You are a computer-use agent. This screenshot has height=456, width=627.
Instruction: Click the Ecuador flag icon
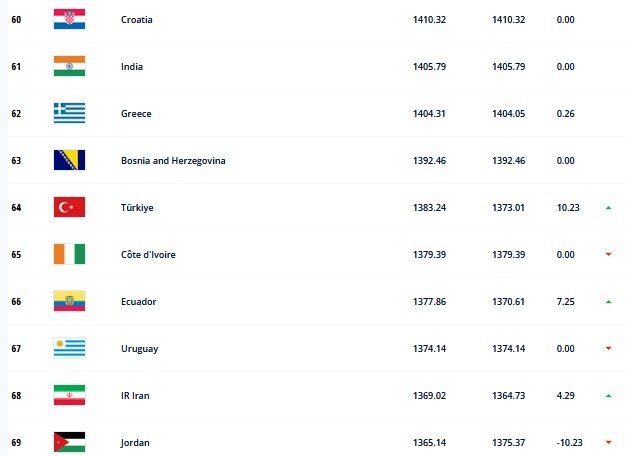point(69,301)
